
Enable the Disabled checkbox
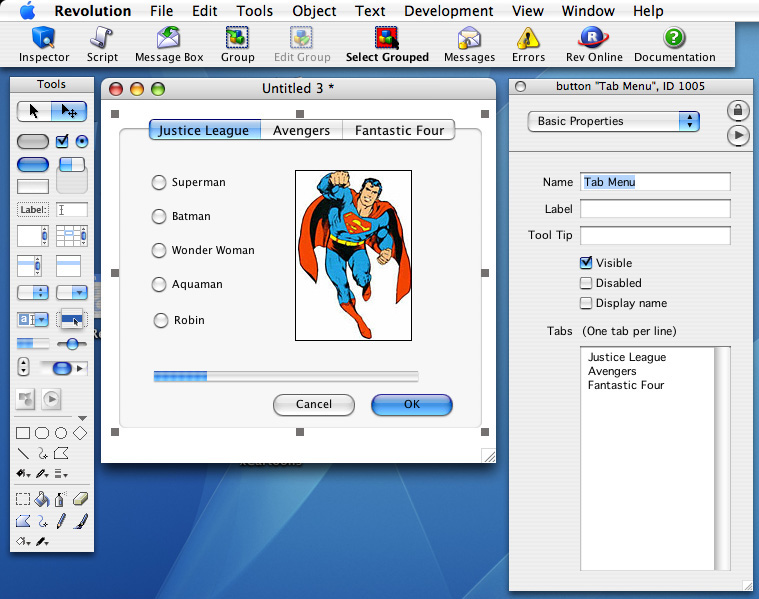(586, 283)
